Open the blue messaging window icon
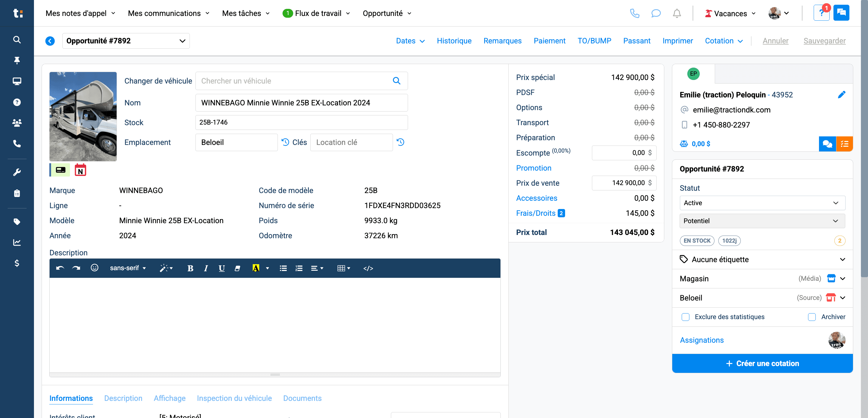Viewport: 868px width, 418px height. [x=841, y=13]
